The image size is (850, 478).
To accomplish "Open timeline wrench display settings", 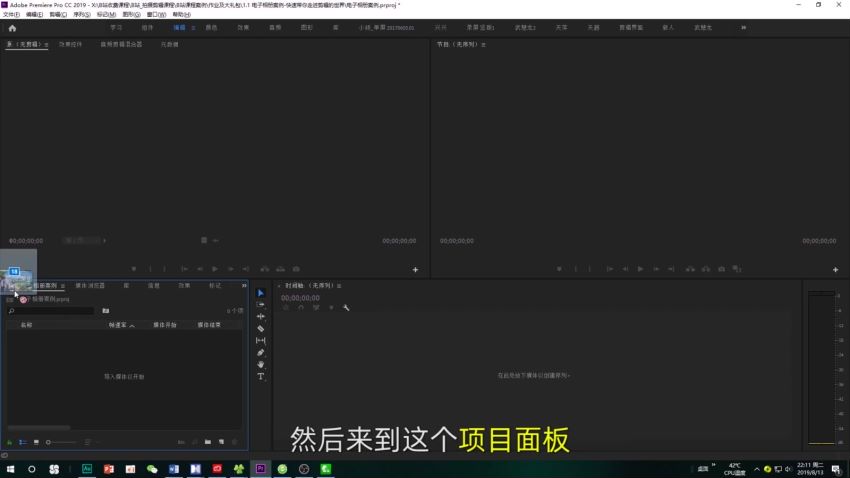I will [346, 308].
